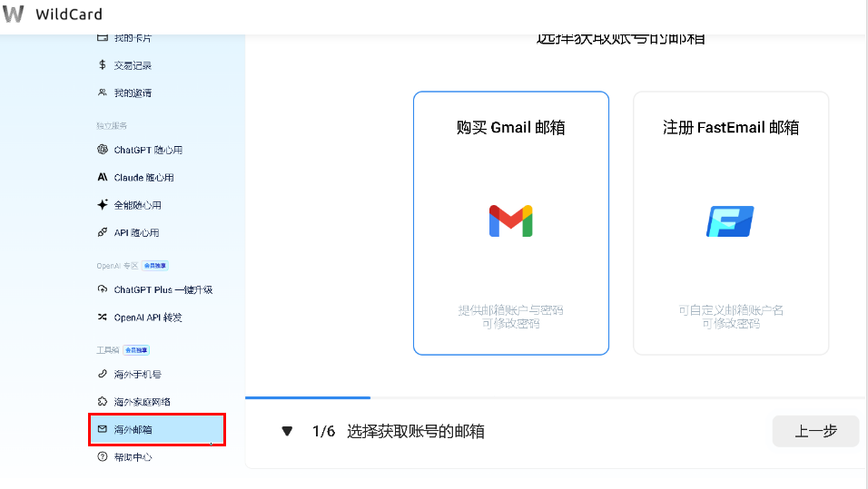This screenshot has height=489, width=868.
Task: Click the API 随心用 plug icon
Action: pyautogui.click(x=103, y=232)
